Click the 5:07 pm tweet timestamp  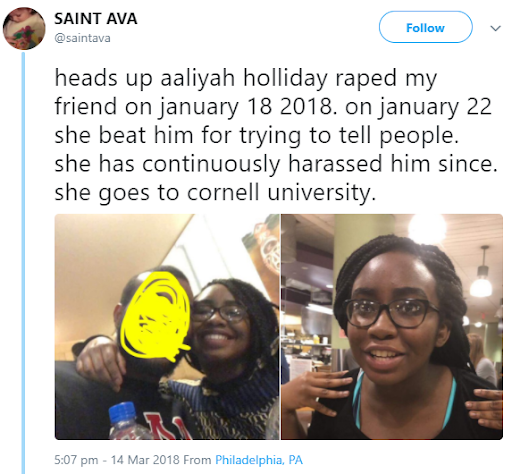click(x=76, y=460)
